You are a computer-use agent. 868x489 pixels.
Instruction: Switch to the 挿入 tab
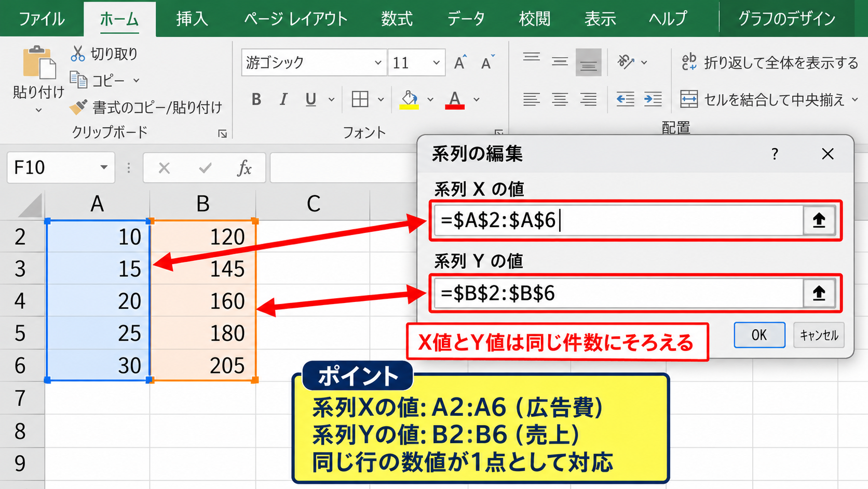pos(192,19)
